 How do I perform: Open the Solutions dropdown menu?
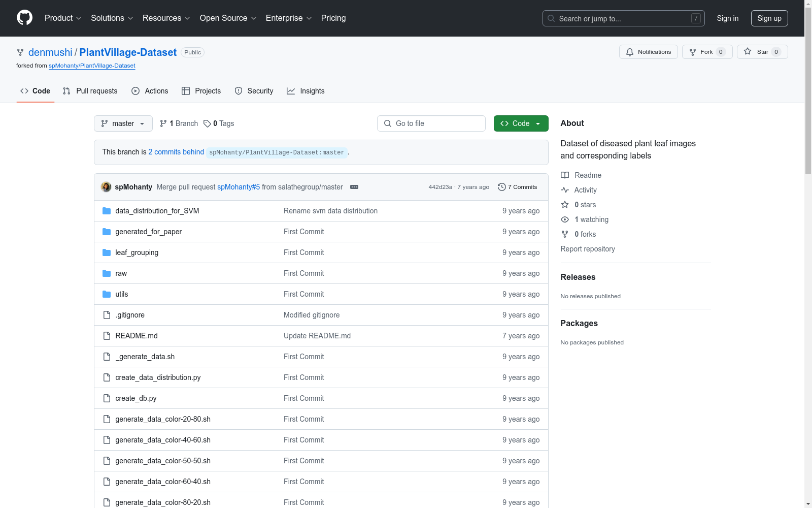pyautogui.click(x=112, y=18)
